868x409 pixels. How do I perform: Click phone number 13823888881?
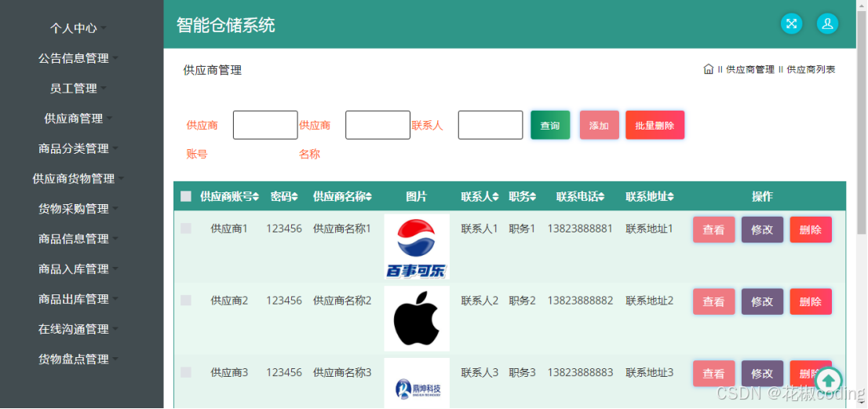coord(580,228)
